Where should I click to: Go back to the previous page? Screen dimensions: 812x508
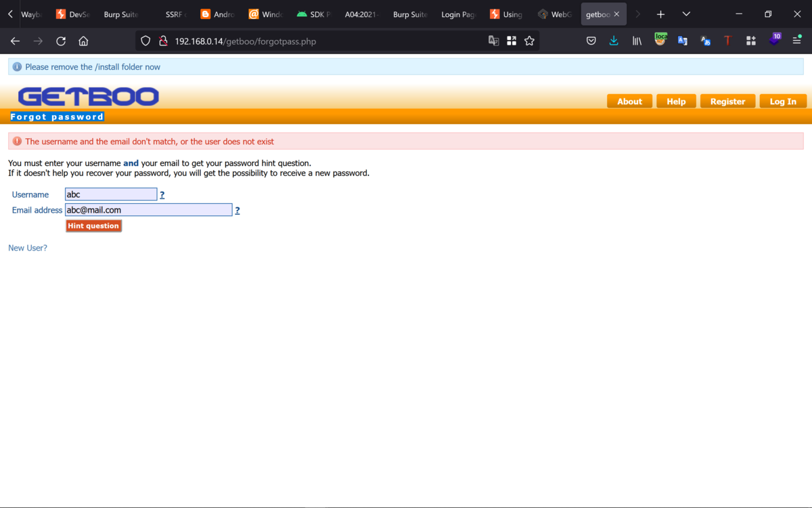pyautogui.click(x=15, y=41)
